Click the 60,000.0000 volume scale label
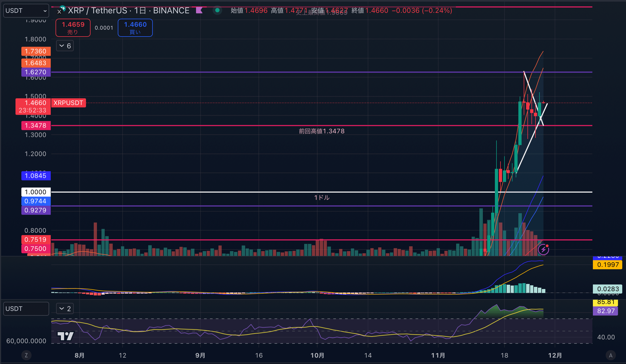The width and height of the screenshot is (626, 364). click(26, 341)
